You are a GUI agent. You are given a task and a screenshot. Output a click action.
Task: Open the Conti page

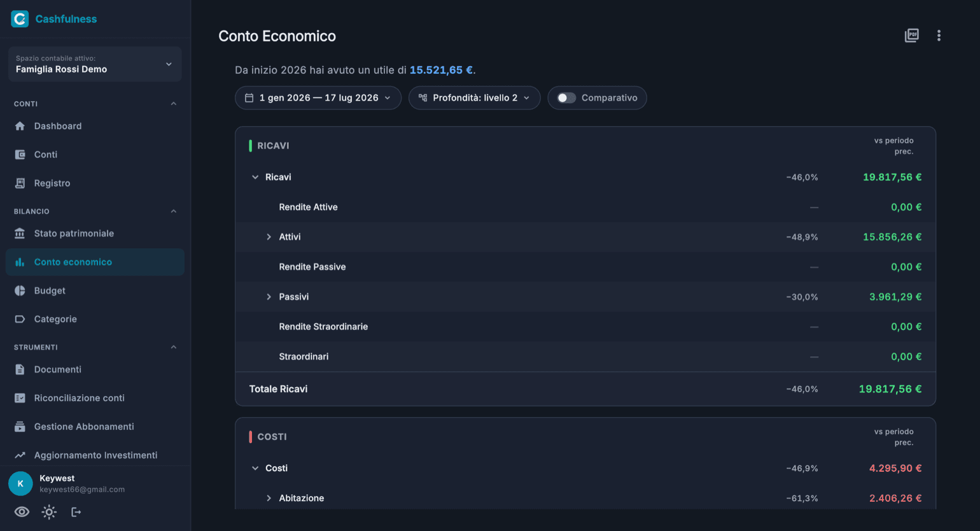[95, 155]
